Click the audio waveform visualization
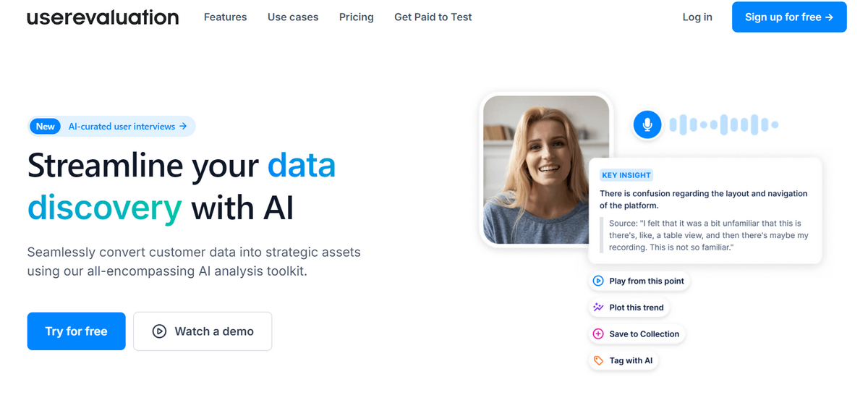Viewport: 868px width, 403px height. click(x=723, y=124)
